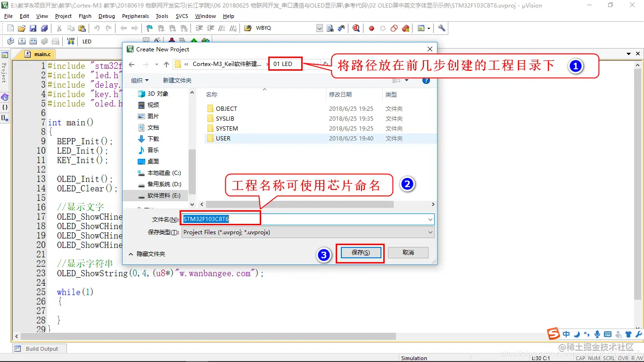Viewport: 644px width, 362px height.
Task: Select the OBJECT folder
Action: pos(226,108)
